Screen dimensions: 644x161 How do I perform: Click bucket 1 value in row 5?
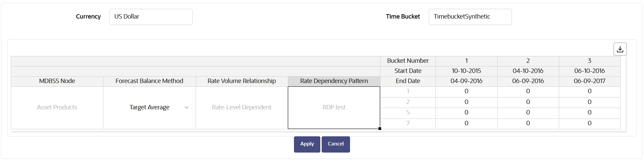[x=466, y=112]
